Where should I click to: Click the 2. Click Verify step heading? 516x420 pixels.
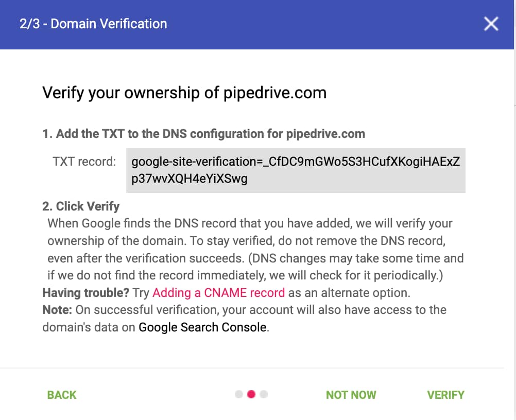point(81,206)
